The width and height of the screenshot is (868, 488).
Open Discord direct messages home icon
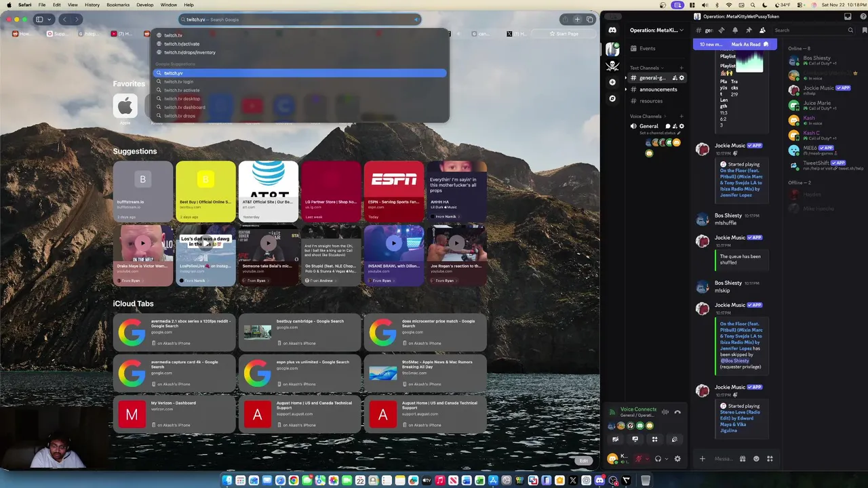tap(612, 30)
